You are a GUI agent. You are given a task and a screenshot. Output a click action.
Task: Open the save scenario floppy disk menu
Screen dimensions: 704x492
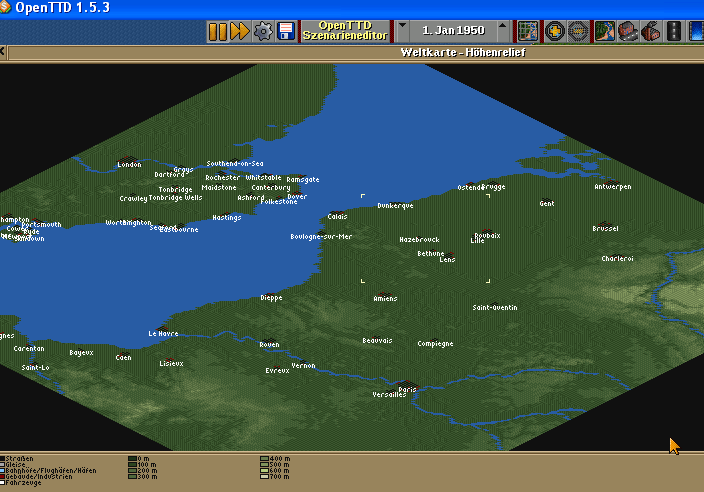coord(286,31)
